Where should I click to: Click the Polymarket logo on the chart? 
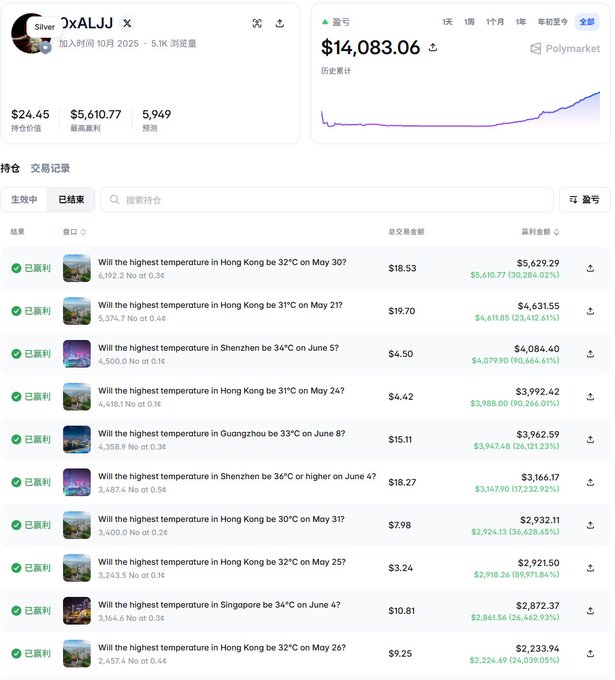(x=565, y=49)
